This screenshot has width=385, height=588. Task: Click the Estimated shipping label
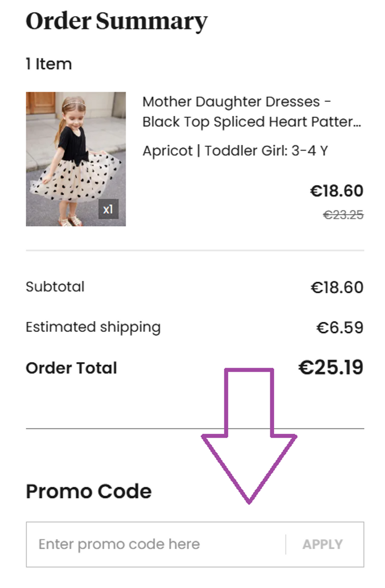pos(93,327)
